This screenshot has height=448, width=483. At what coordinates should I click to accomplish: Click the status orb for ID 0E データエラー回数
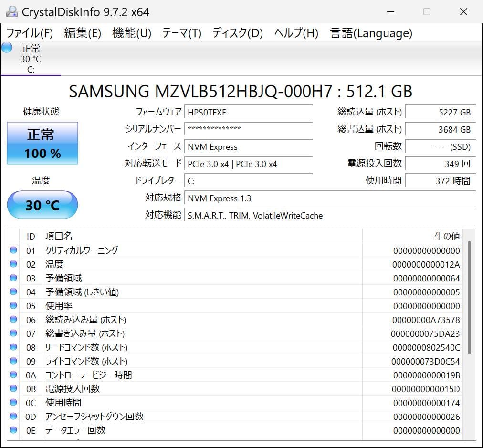[13, 430]
